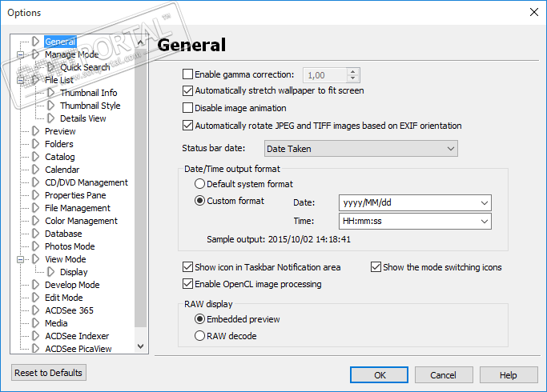Select RAW decode radio option
Image resolution: width=547 pixels, height=392 pixels.
coord(200,336)
